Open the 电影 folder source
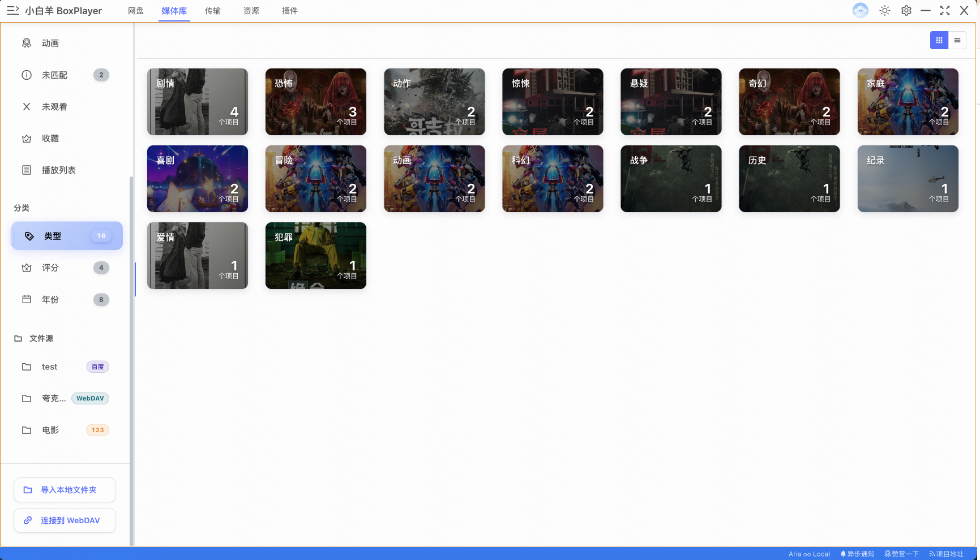This screenshot has height=560, width=980. pyautogui.click(x=50, y=430)
